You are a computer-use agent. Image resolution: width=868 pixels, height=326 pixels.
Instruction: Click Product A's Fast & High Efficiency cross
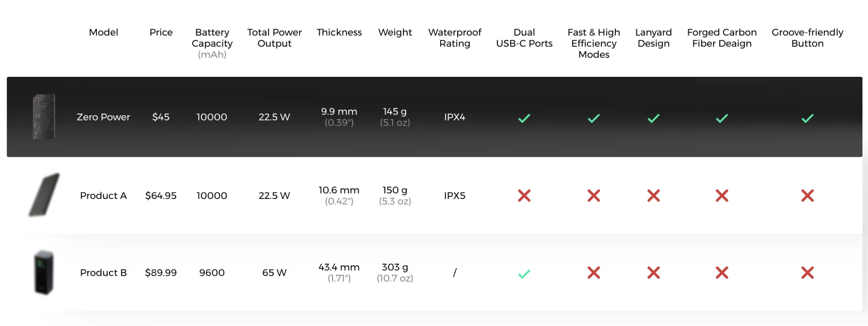594,196
